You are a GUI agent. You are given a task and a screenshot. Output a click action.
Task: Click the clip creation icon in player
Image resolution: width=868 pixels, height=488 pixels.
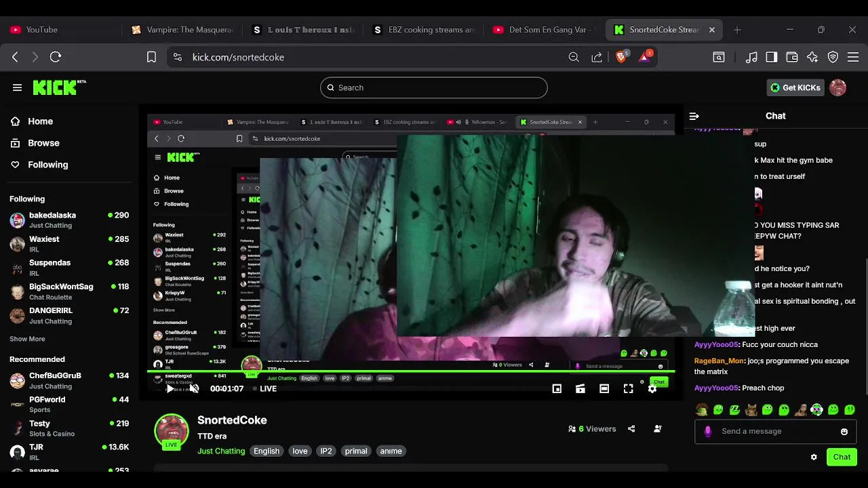(580, 388)
